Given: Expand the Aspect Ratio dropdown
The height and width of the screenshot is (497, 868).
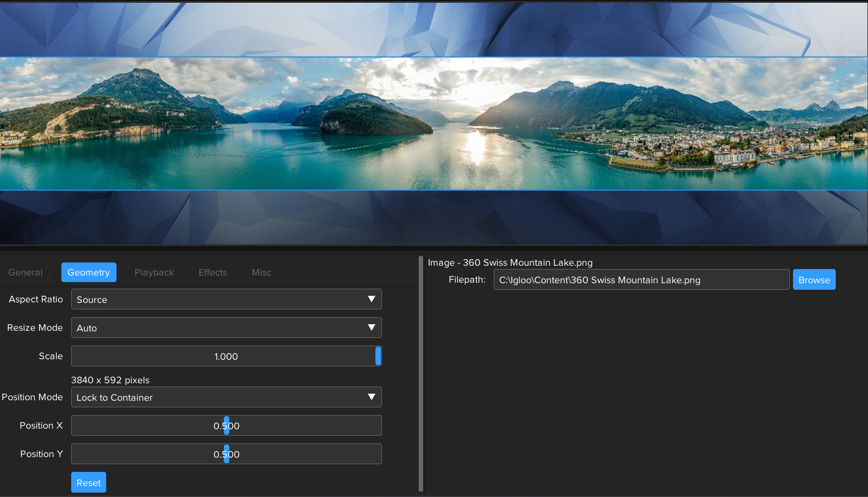Looking at the screenshot, I should (226, 300).
